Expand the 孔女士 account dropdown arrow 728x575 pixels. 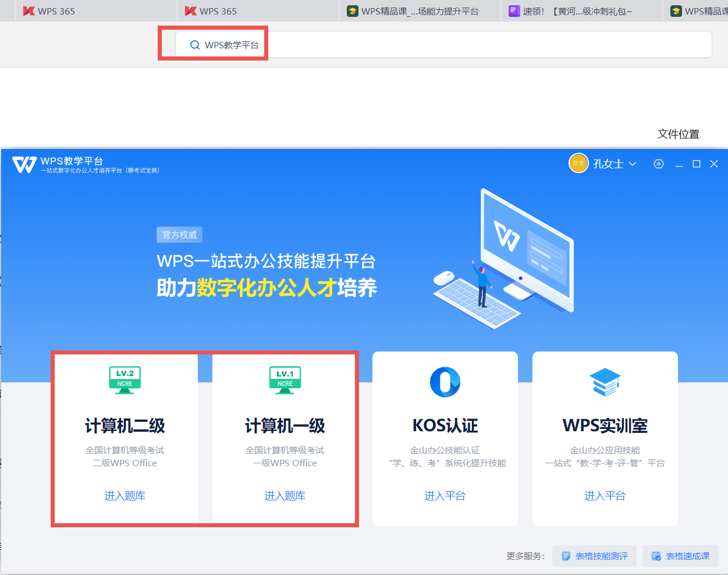633,164
